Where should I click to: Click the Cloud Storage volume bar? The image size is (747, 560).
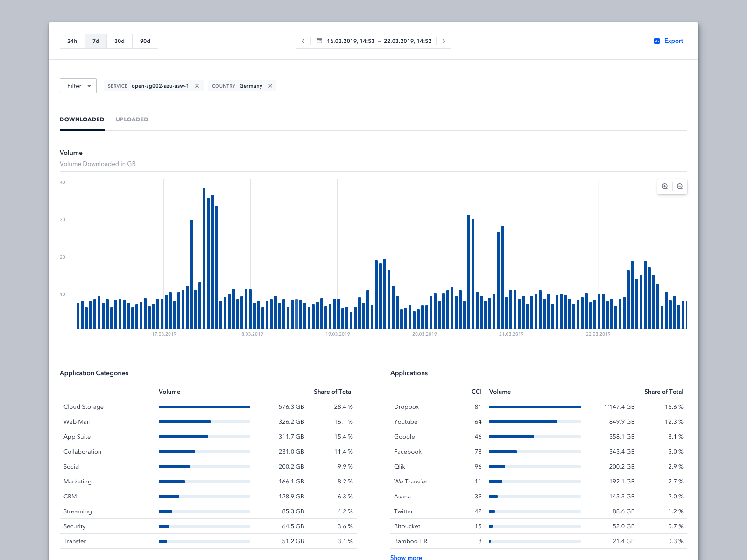pos(204,407)
